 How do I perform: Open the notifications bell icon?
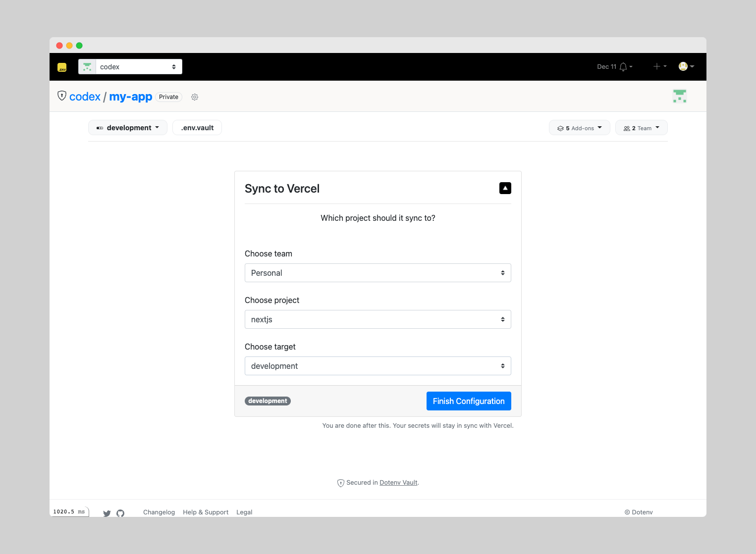click(x=623, y=67)
